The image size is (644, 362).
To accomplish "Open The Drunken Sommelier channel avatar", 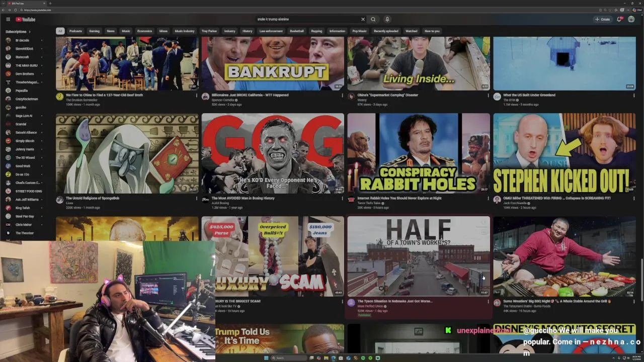I will (59, 97).
